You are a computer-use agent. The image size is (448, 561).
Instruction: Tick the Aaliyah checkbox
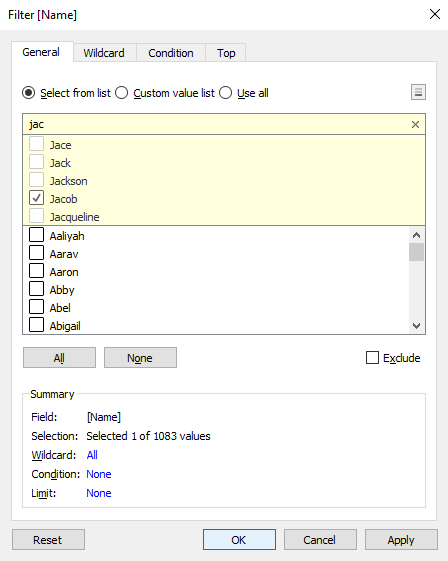pyautogui.click(x=36, y=235)
